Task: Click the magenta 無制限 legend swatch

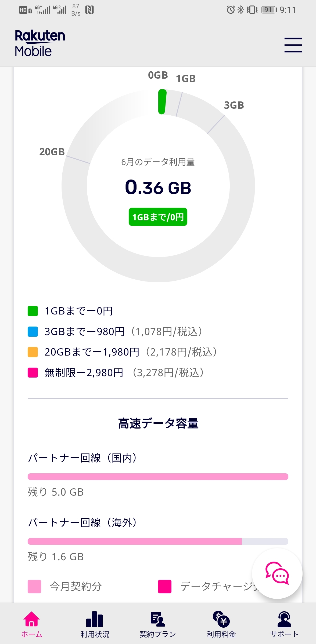Action: click(33, 373)
